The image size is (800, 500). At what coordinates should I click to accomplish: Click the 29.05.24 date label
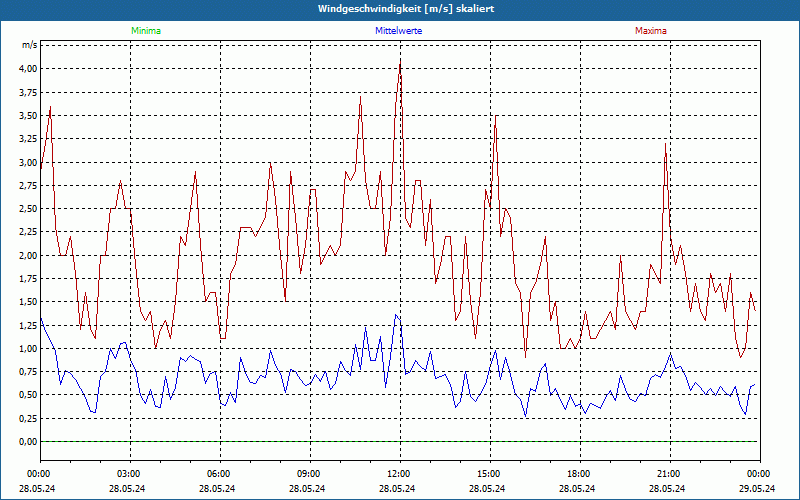(x=757, y=489)
